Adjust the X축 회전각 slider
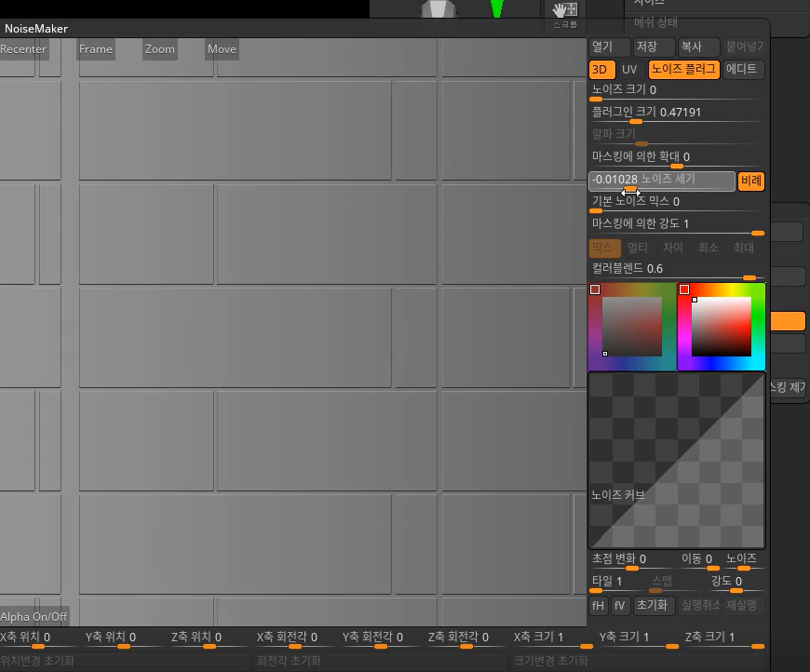This screenshot has height=672, width=810. [295, 639]
